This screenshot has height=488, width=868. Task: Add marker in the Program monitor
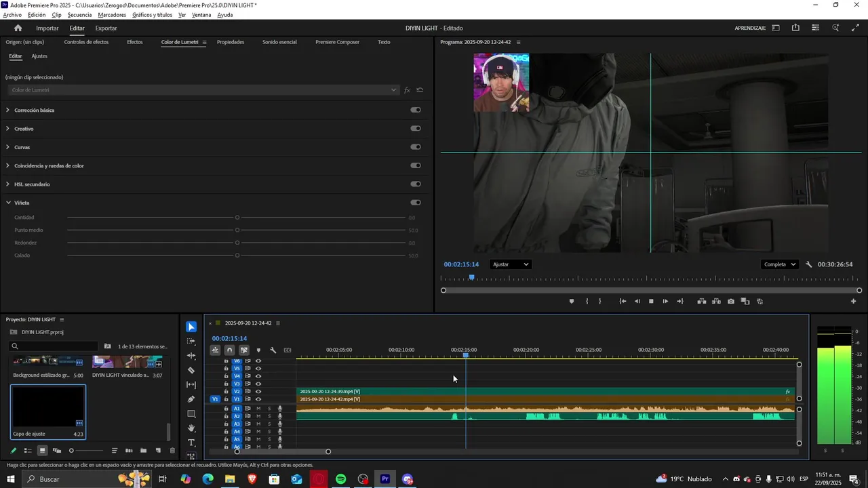coord(571,301)
